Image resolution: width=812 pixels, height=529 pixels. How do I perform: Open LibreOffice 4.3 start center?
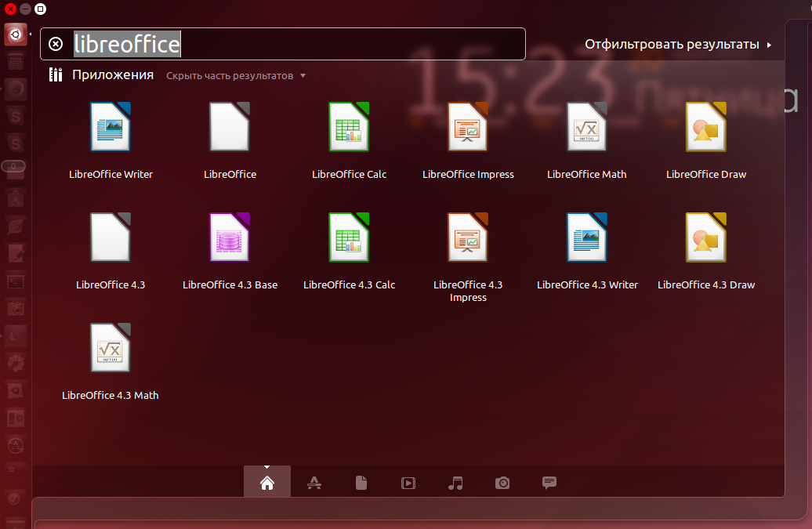[x=111, y=237]
